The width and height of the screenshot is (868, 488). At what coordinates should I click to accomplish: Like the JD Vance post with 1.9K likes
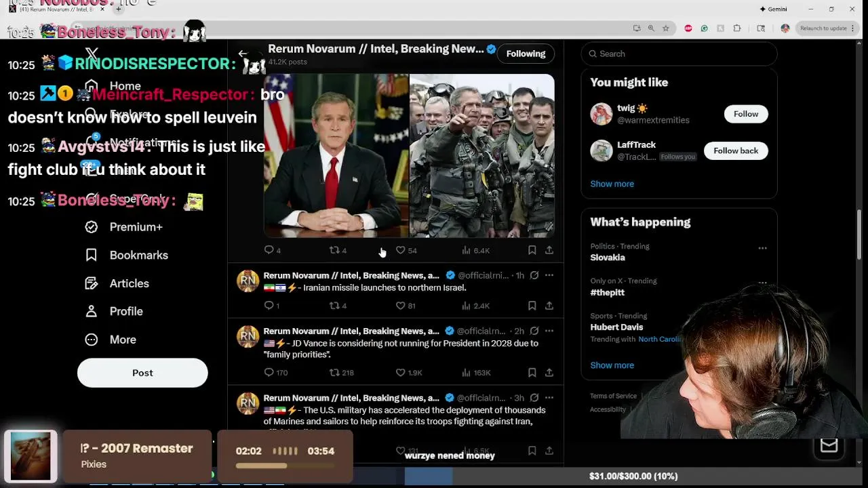pos(401,372)
